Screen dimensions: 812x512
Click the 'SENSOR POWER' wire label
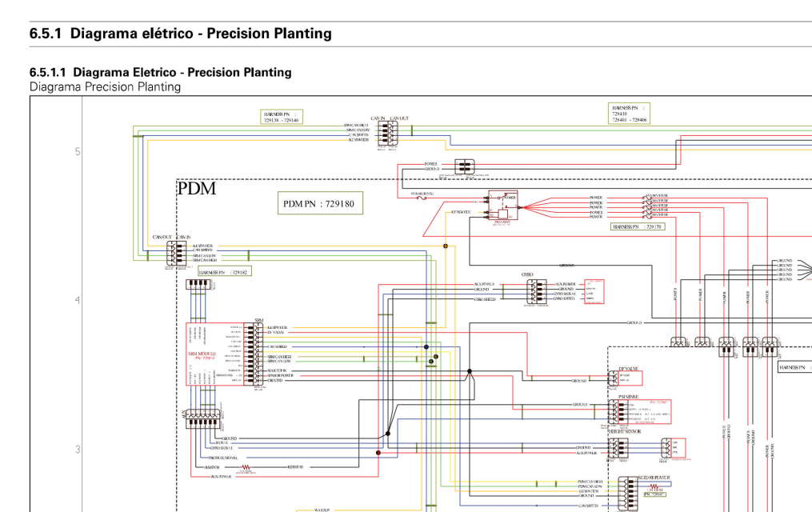280,375
